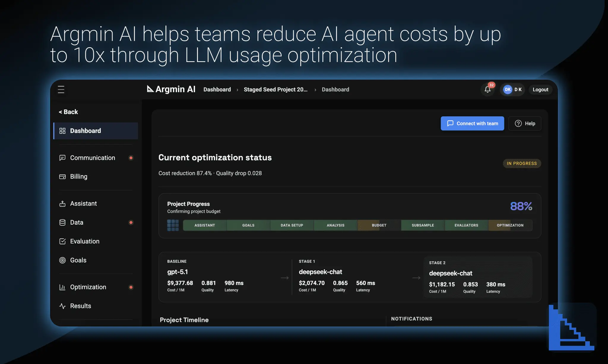Open the notifications bell icon

click(487, 89)
